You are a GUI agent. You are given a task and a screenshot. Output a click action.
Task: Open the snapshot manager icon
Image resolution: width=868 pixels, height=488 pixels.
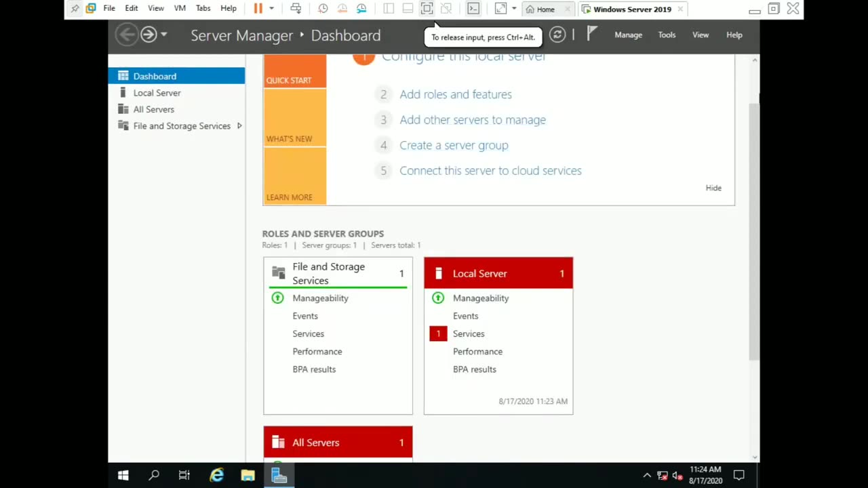pyautogui.click(x=361, y=9)
